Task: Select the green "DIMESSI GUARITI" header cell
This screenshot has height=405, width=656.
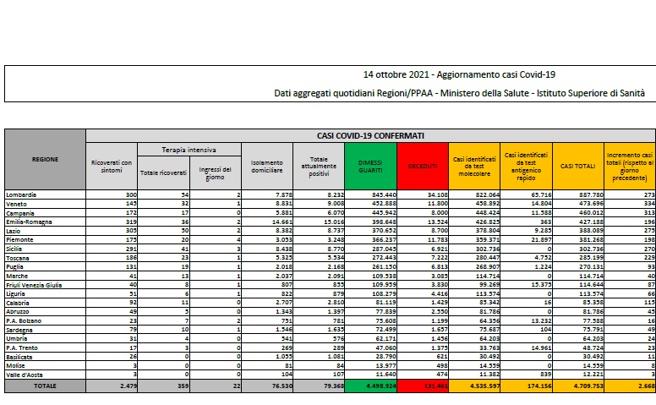Action: (371, 167)
